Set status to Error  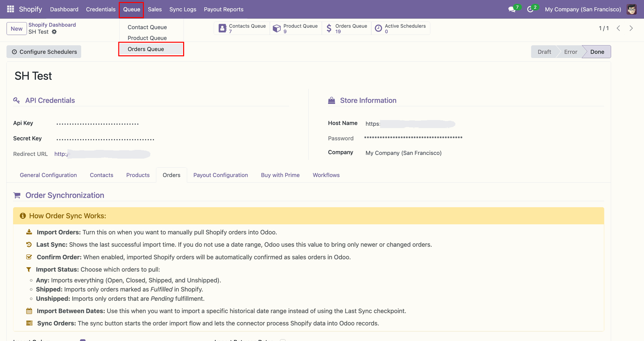(x=571, y=52)
